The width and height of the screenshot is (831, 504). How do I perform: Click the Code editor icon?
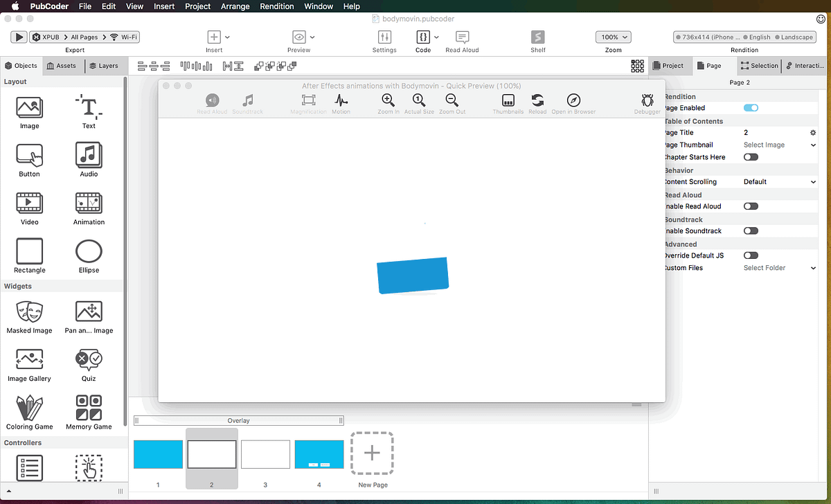[x=423, y=38]
